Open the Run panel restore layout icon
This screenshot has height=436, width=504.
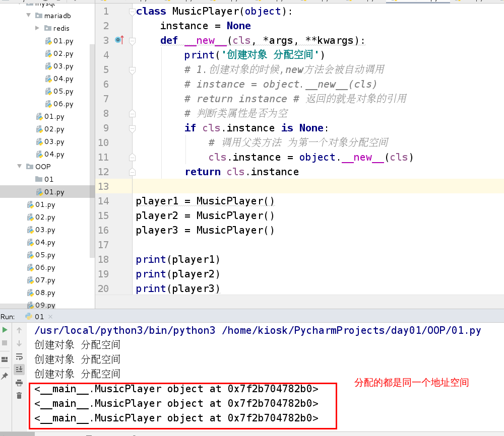(5, 359)
